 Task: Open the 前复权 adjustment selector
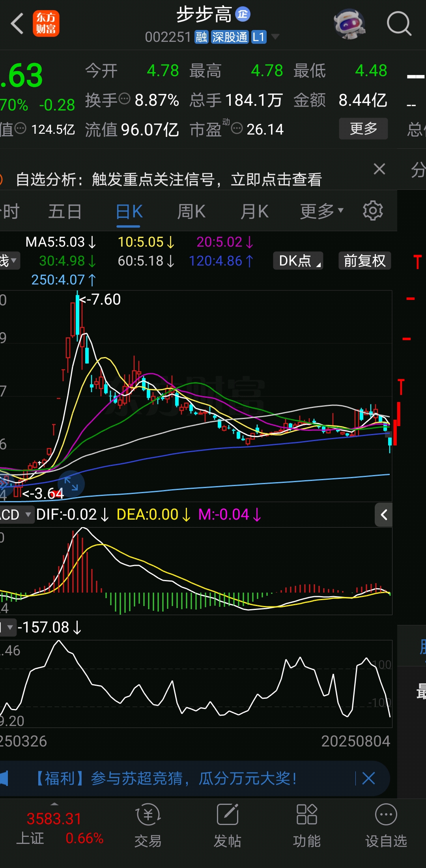[365, 260]
